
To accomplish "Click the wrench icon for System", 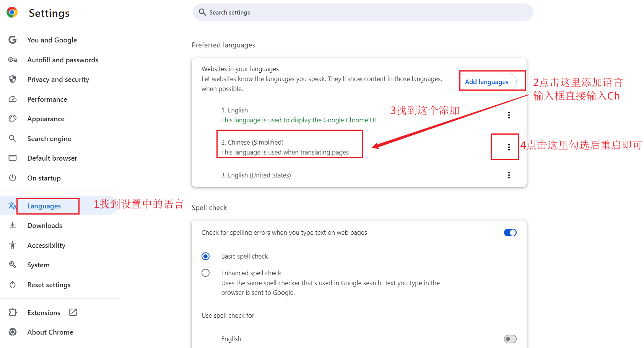I will click(13, 265).
